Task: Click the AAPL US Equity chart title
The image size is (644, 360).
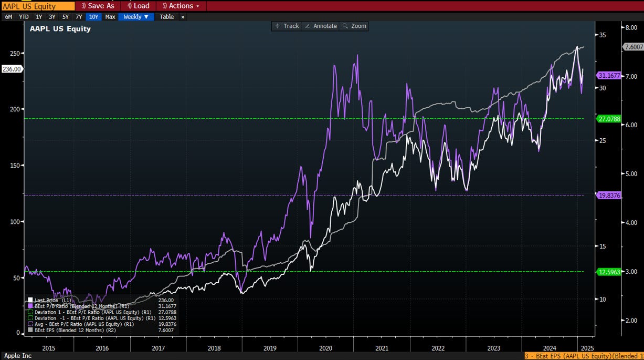Action: 60,29
